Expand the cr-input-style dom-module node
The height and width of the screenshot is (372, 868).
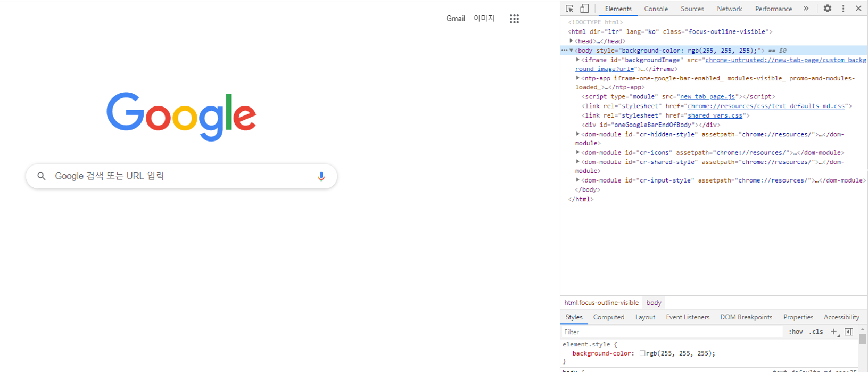tap(578, 180)
